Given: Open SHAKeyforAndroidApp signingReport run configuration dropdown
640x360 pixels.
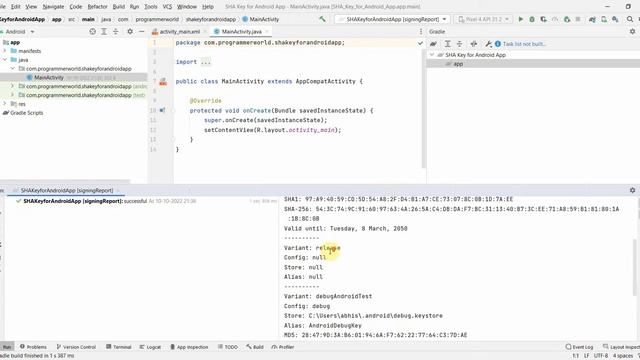Looking at the screenshot, I should click(393, 19).
